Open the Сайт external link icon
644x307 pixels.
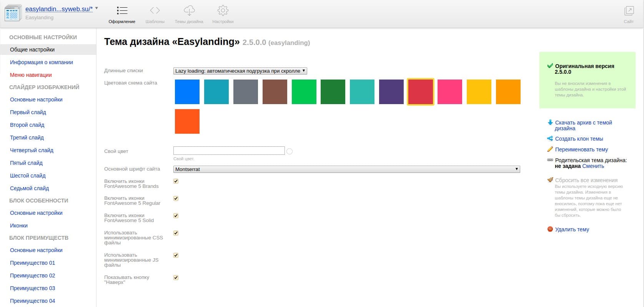pyautogui.click(x=629, y=10)
